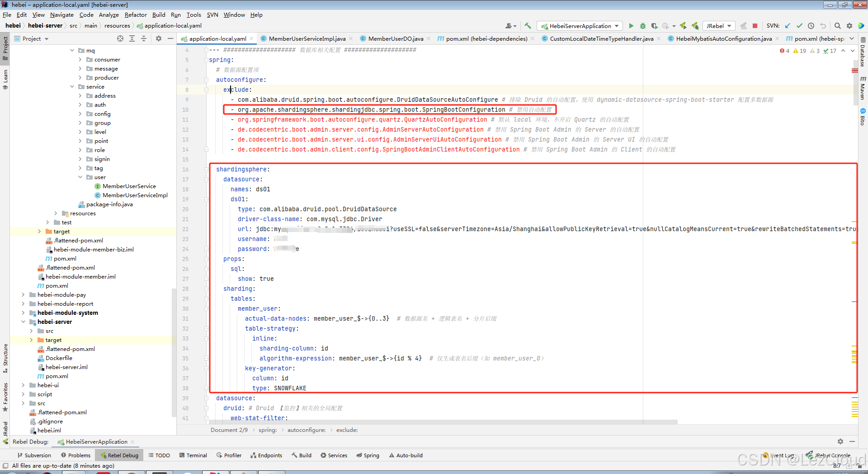
Task: Start a debug session with the bug icon
Action: 643,26
